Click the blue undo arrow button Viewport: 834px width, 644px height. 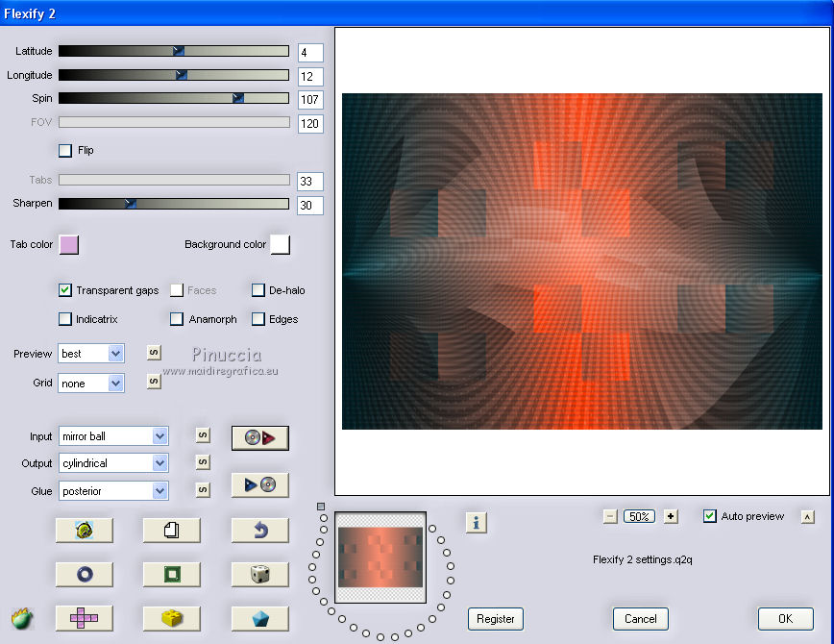pyautogui.click(x=260, y=530)
